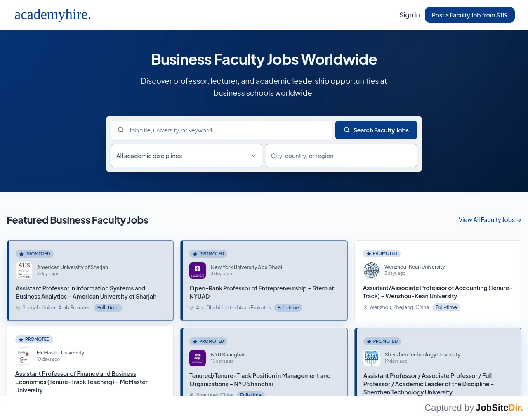Click the Full-time tag on Sharjah job
This screenshot has width=528, height=420.
click(x=108, y=308)
